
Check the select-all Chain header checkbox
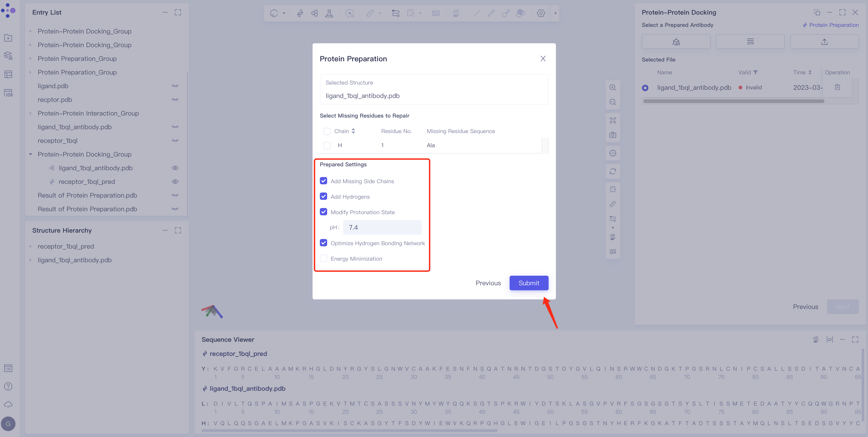(327, 131)
